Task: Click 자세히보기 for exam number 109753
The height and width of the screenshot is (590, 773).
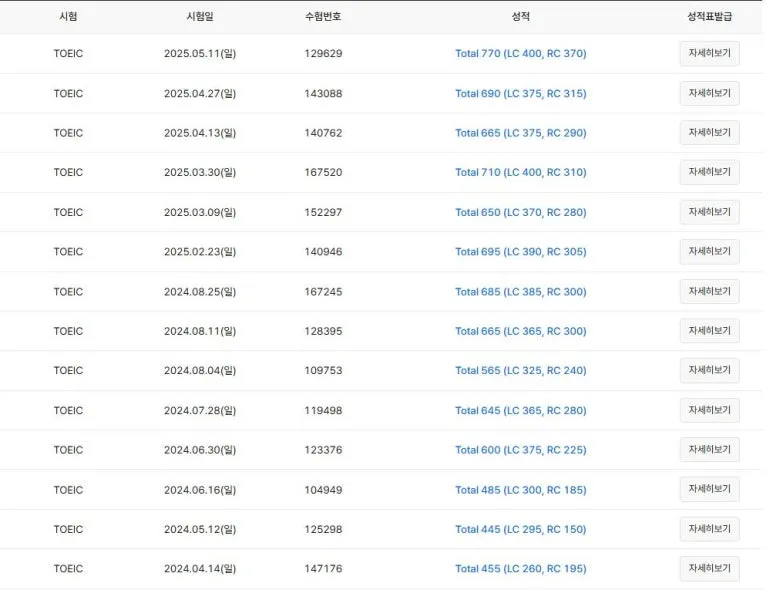Action: (709, 370)
